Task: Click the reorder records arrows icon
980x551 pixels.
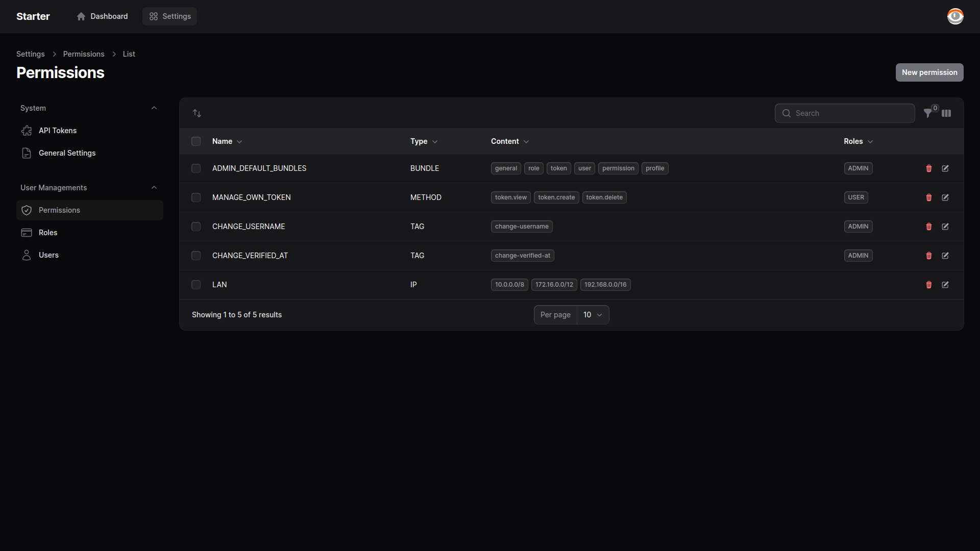Action: 197,113
